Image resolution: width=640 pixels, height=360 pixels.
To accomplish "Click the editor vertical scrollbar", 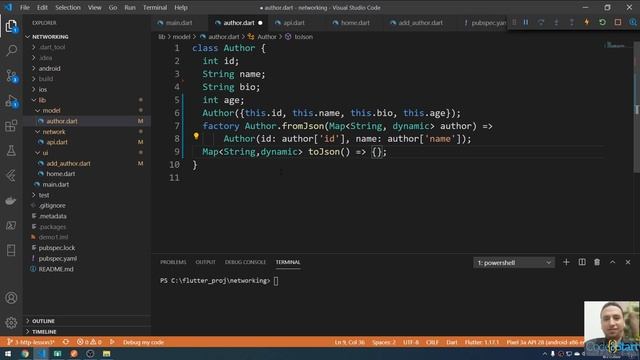I will coord(637,108).
